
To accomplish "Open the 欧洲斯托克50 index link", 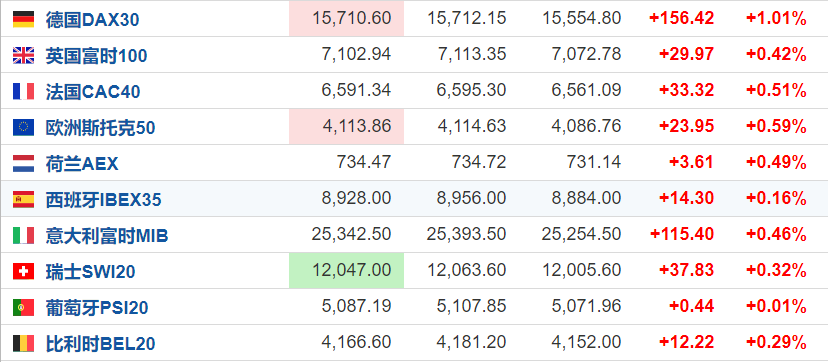I will (x=100, y=128).
